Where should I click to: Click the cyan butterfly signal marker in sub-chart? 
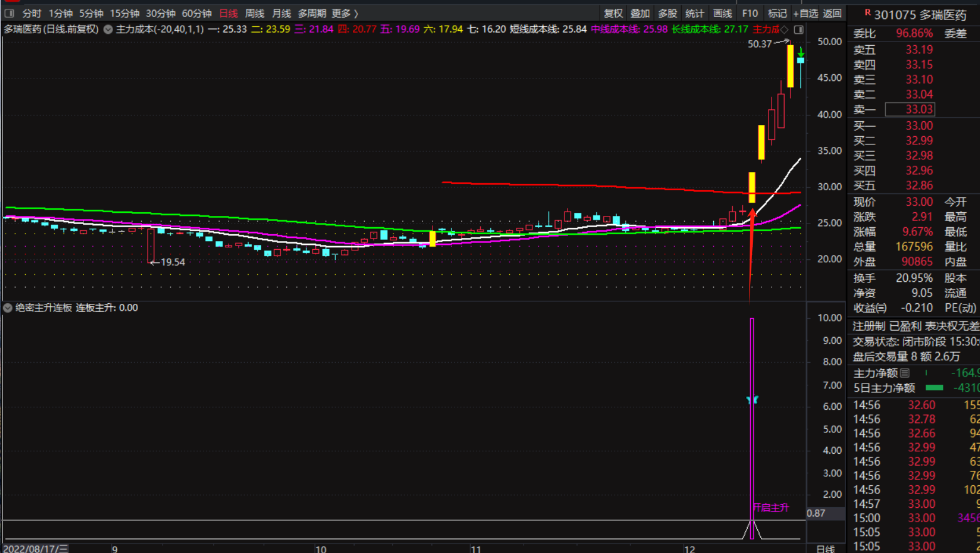(752, 400)
